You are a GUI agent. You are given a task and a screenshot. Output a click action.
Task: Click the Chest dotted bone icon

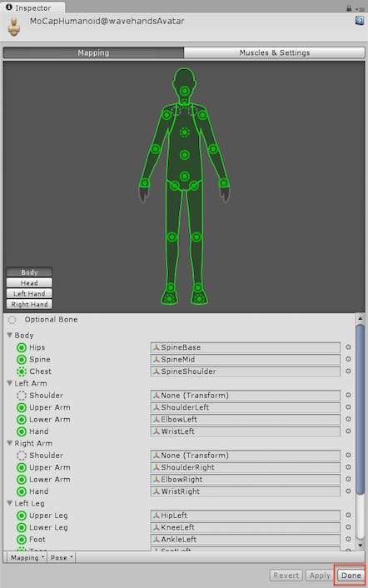pos(22,371)
